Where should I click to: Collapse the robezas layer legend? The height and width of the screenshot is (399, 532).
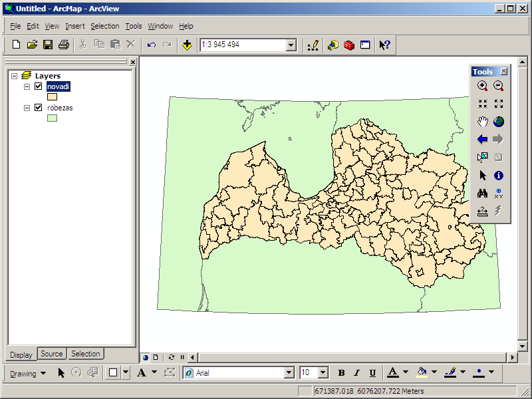click(x=27, y=108)
